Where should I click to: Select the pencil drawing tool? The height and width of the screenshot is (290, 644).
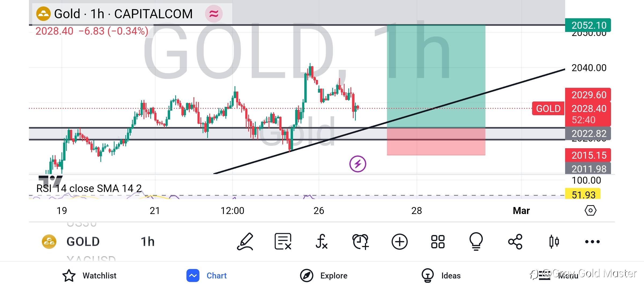coord(245,241)
